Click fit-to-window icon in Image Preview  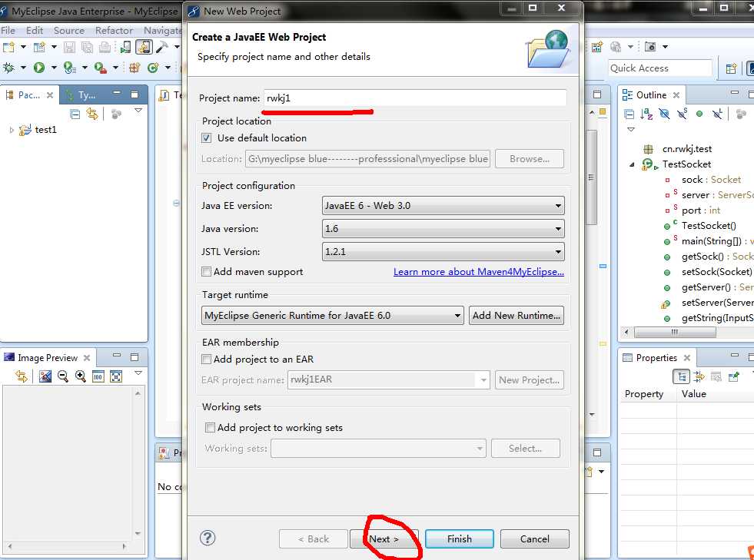[x=116, y=376]
